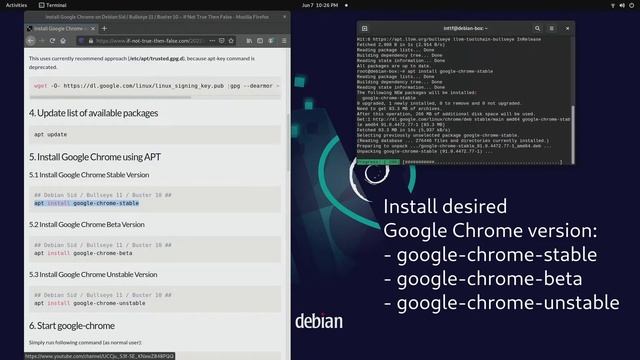The image size is (640, 360).
Task: Open terminal hamburger menu
Action: 551,29
